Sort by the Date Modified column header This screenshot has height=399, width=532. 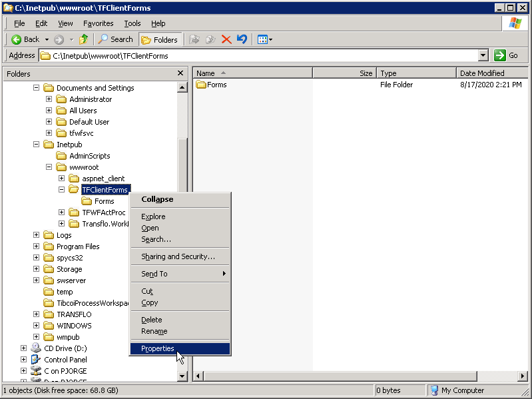(492, 73)
